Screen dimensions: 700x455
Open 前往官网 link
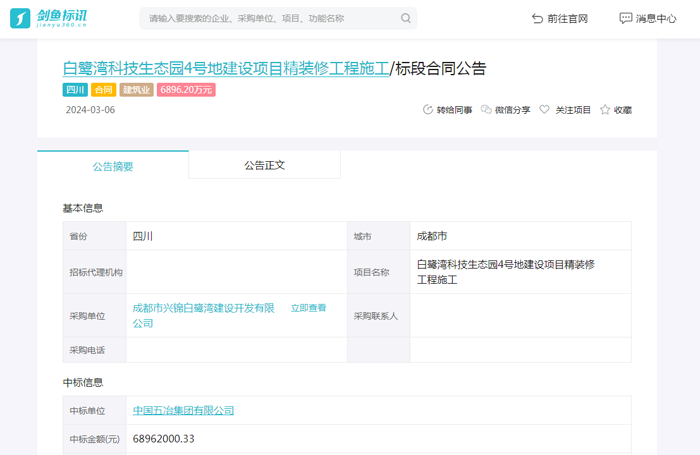(560, 18)
